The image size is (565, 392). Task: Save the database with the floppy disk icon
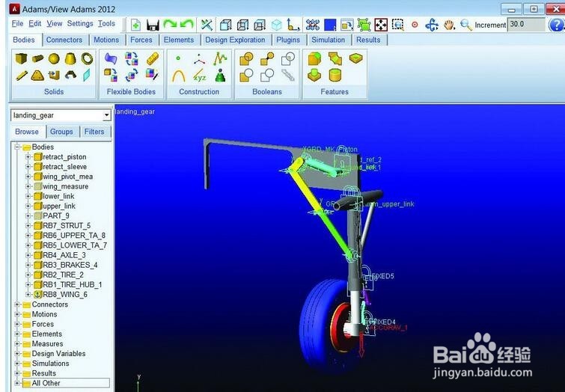click(153, 25)
